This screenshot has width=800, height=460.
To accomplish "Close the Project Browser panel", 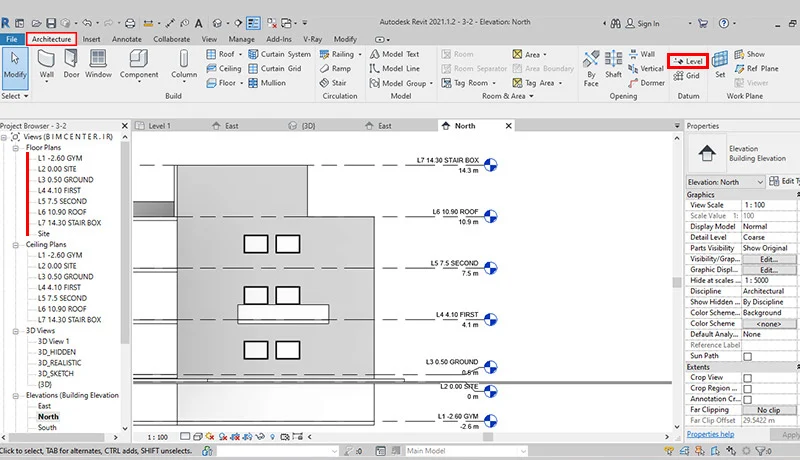I will (x=124, y=126).
